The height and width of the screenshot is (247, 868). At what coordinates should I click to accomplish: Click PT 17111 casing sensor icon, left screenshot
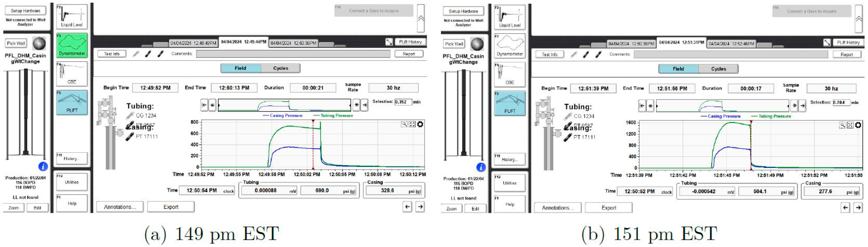pyautogui.click(x=130, y=136)
